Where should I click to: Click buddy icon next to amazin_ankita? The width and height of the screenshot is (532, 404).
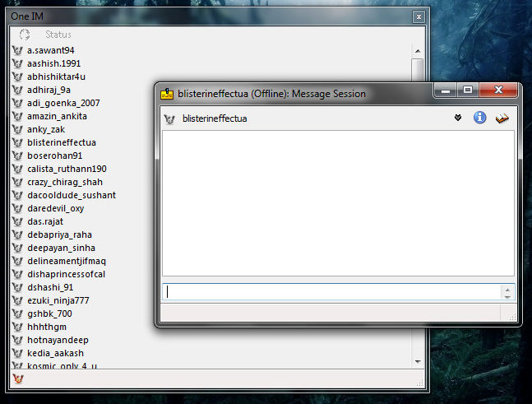pyautogui.click(x=17, y=116)
